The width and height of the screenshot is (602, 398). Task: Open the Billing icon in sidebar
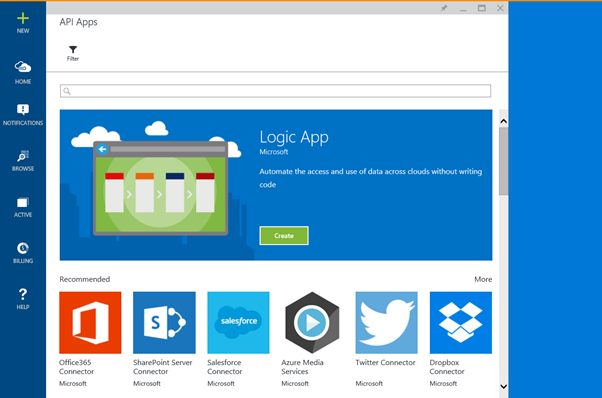(23, 248)
